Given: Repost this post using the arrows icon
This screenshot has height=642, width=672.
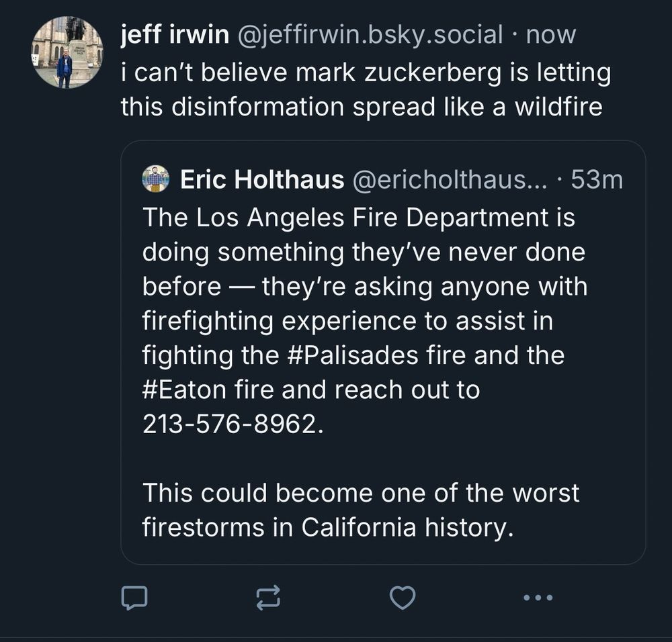Looking at the screenshot, I should pos(268,597).
